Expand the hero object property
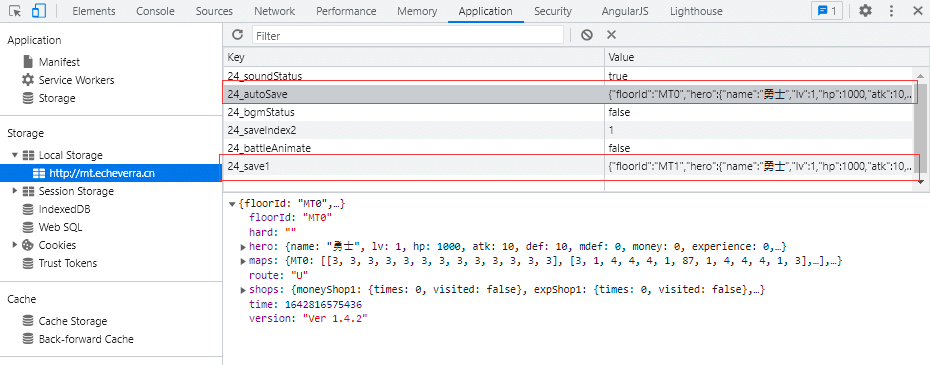930x365 pixels. (243, 246)
